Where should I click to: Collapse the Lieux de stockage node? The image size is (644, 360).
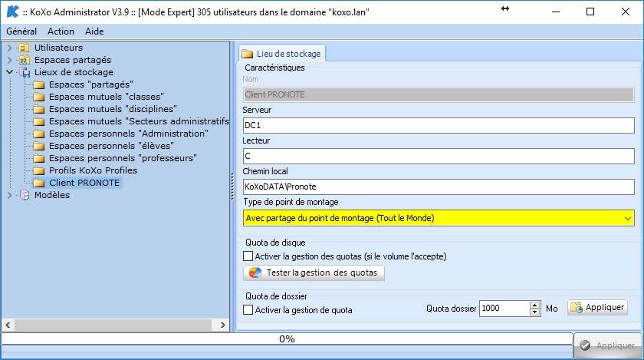(x=10, y=72)
